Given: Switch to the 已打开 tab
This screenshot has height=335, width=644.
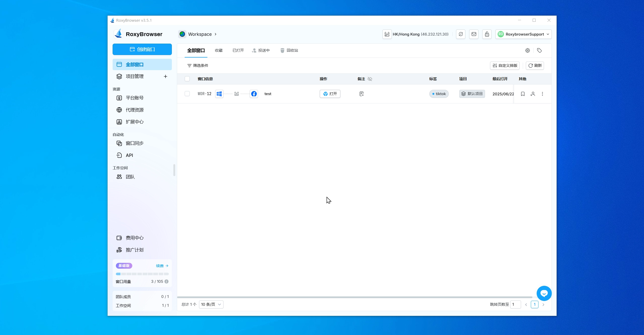Looking at the screenshot, I should 238,50.
